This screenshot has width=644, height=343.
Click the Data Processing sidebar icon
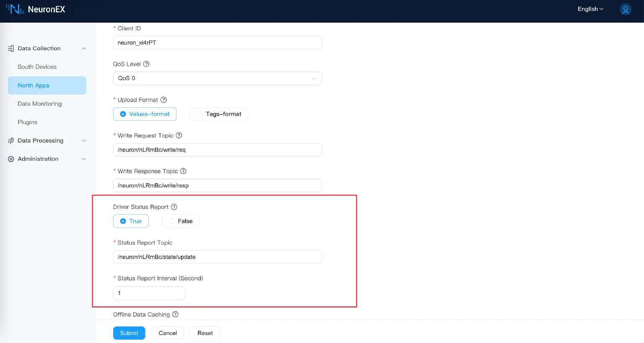click(x=10, y=140)
